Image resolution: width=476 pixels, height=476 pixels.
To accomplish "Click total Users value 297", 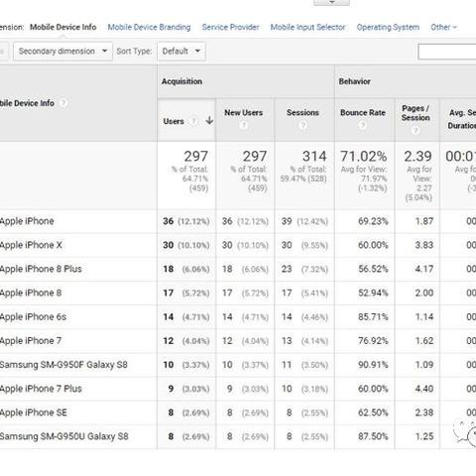I will (x=196, y=157).
